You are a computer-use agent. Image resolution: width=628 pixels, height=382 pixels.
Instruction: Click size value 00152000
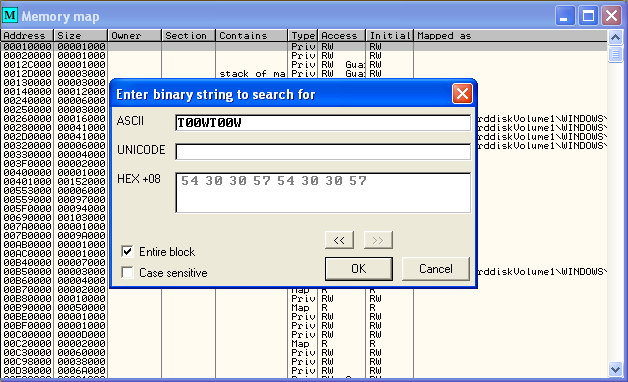[81, 181]
